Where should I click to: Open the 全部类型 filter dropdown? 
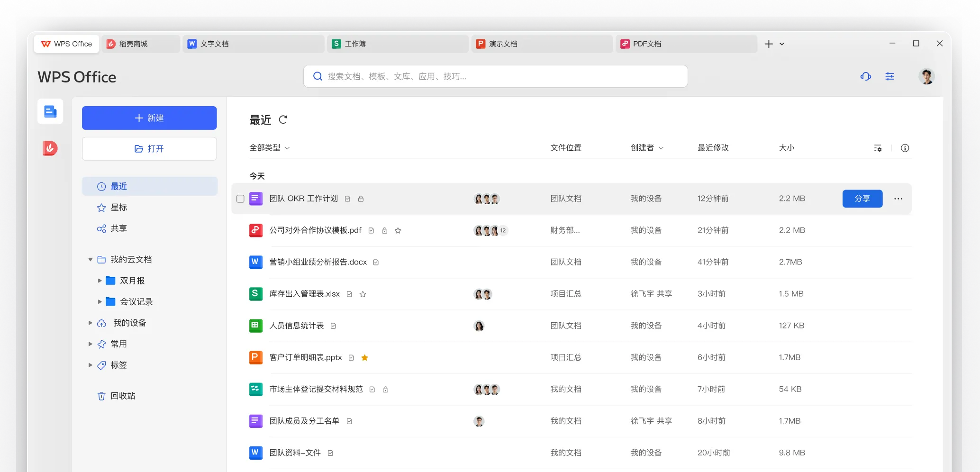[x=270, y=147]
